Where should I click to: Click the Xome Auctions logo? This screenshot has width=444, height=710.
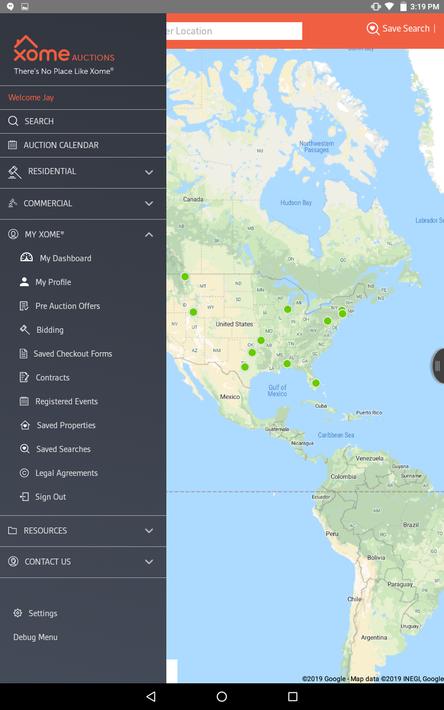coord(64,55)
